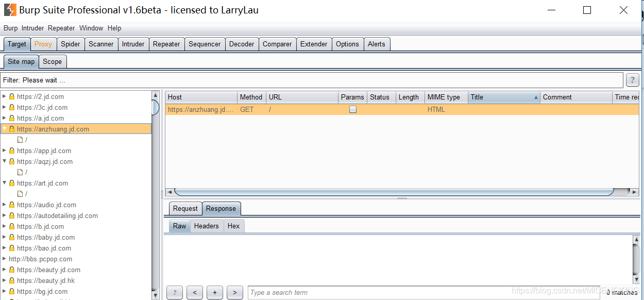The width and height of the screenshot is (644, 300).
Task: Select the https://anzhuang.jd... GET table row
Action: [402, 109]
